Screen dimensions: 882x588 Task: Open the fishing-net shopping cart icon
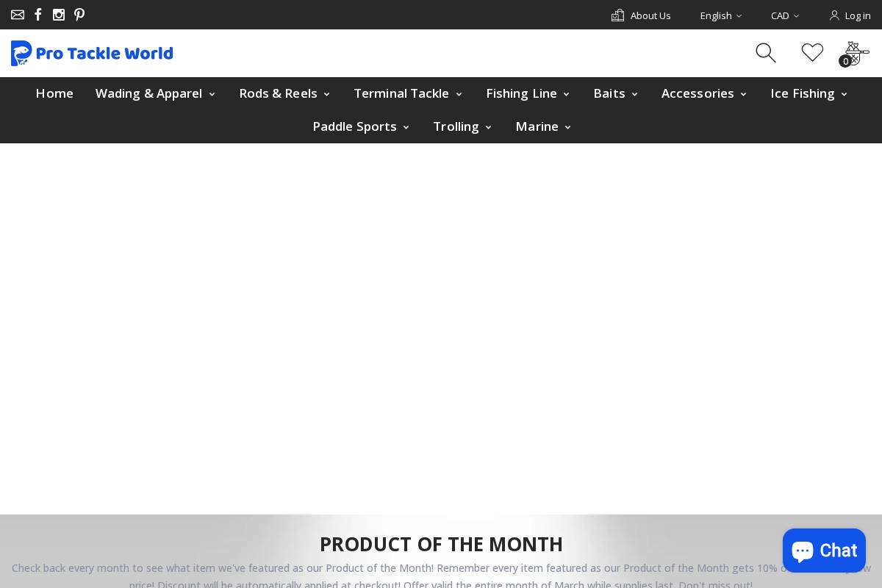[855, 51]
